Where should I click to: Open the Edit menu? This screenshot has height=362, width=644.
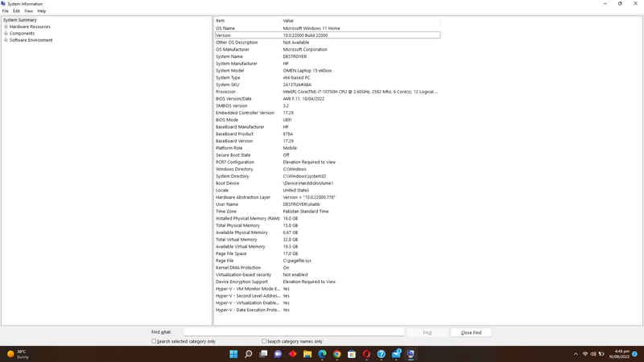click(x=16, y=11)
